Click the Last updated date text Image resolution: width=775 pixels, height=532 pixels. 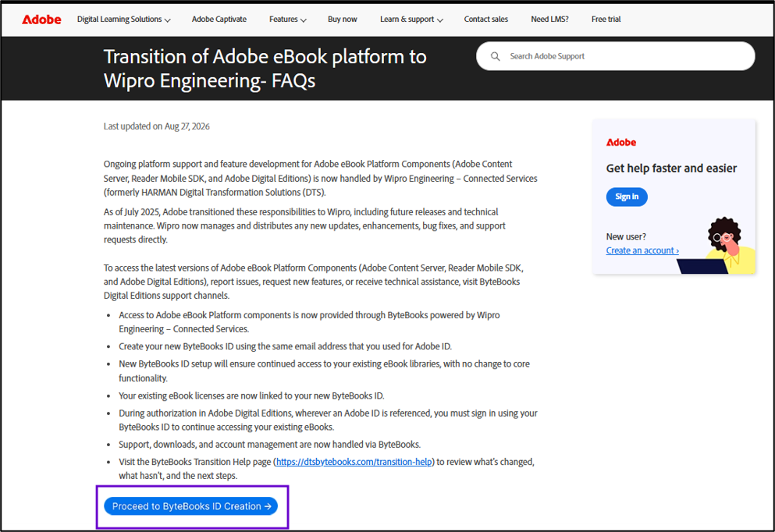click(156, 126)
